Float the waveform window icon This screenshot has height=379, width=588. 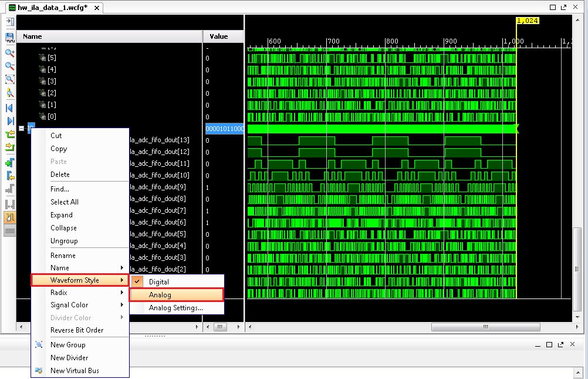pyautogui.click(x=563, y=7)
